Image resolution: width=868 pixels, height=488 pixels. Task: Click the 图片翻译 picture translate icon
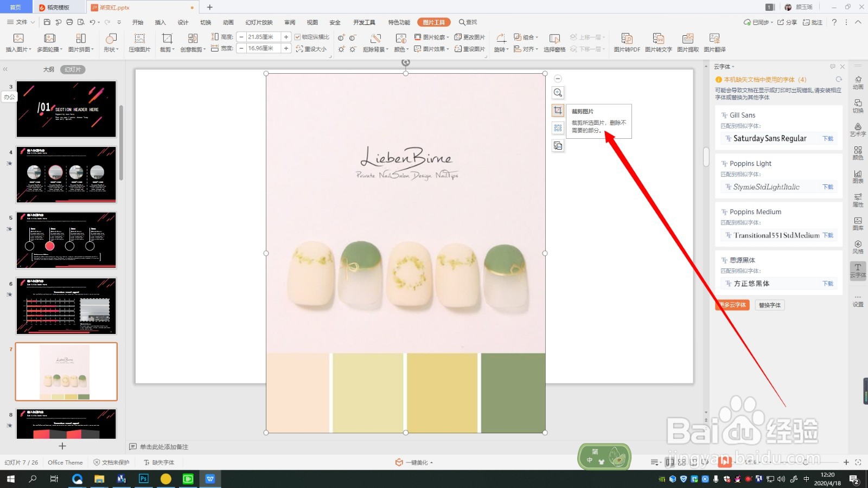[x=714, y=42]
